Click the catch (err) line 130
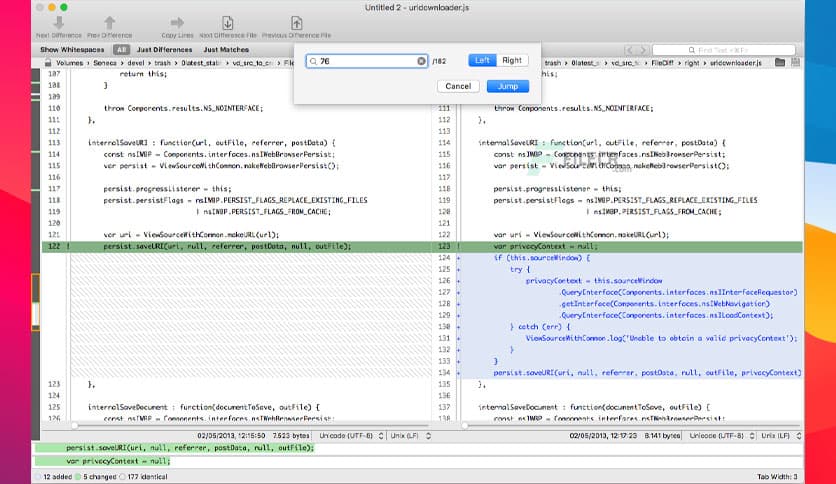This screenshot has width=836, height=484. click(x=540, y=327)
